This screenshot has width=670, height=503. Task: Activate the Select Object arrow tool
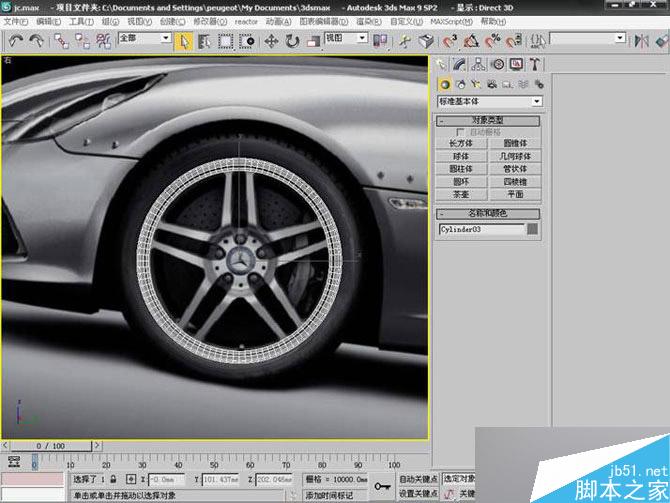[x=184, y=41]
